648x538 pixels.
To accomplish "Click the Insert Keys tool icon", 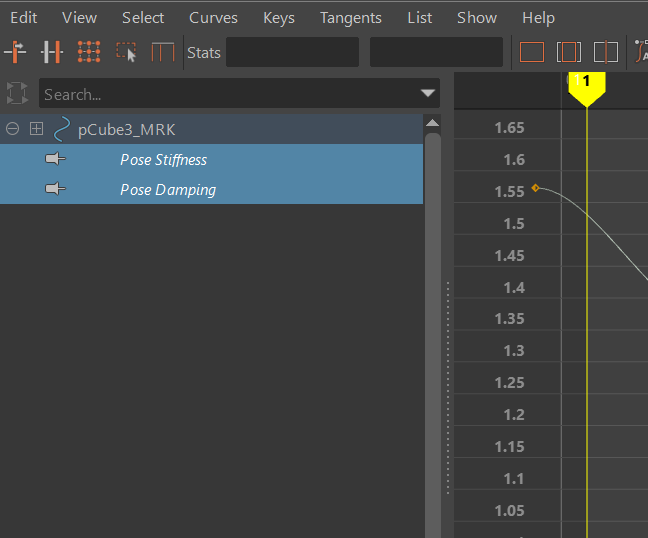I will [51, 52].
